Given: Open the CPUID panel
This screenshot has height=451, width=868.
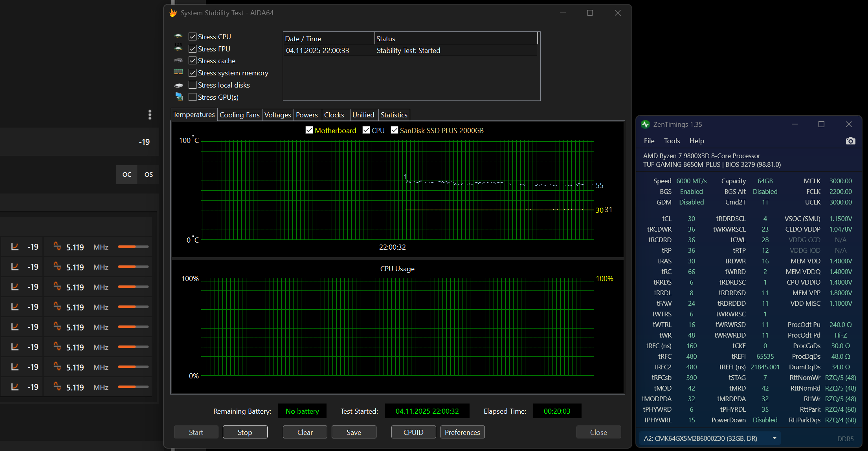Looking at the screenshot, I should (413, 432).
